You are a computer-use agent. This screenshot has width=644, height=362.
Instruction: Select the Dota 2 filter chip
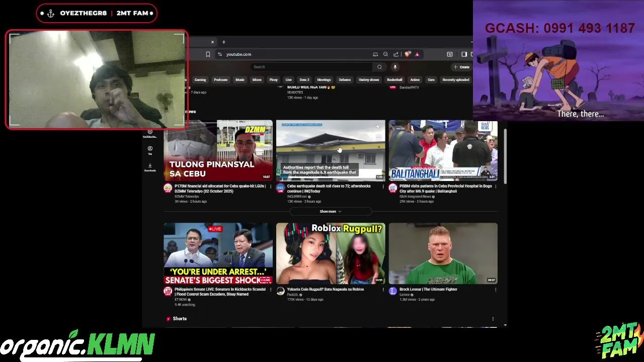304,80
